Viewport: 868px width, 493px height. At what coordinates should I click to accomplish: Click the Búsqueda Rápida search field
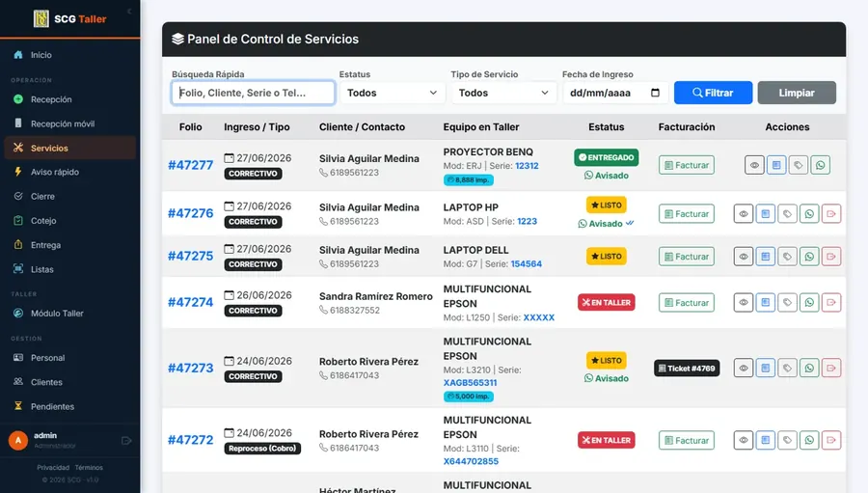point(253,93)
